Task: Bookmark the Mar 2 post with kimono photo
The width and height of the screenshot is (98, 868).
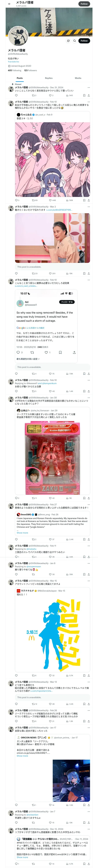Action: tap(84, 273)
